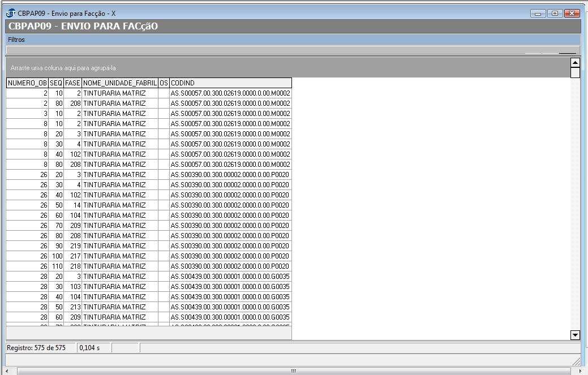Click the CODIND column header

[230, 83]
